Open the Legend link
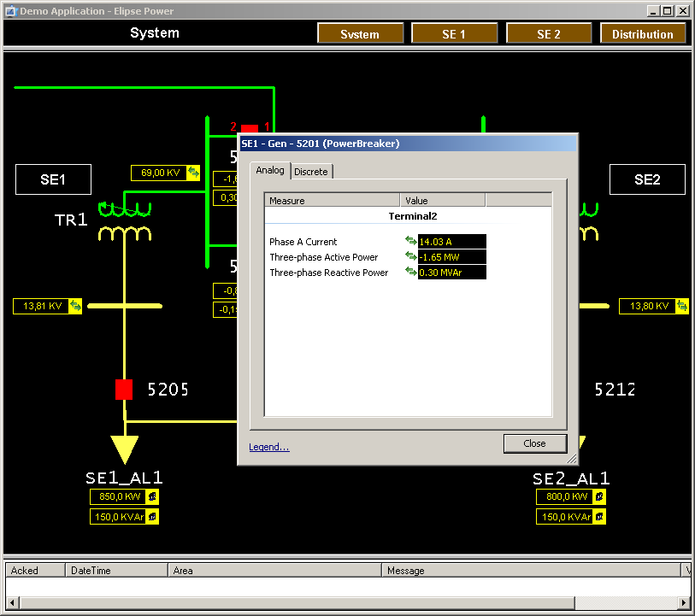 [268, 447]
